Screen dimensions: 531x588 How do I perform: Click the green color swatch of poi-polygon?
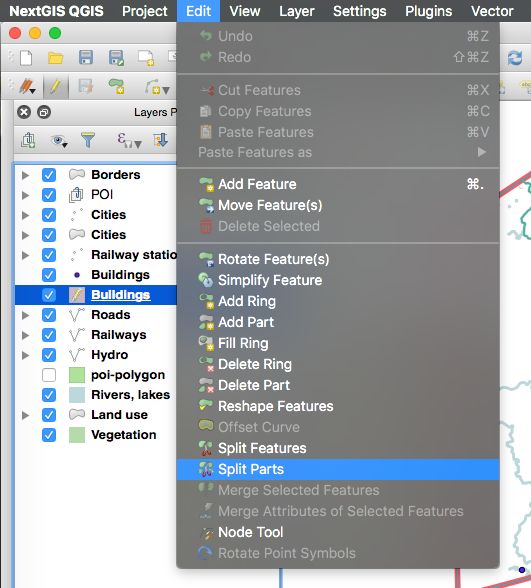pyautogui.click(x=77, y=375)
